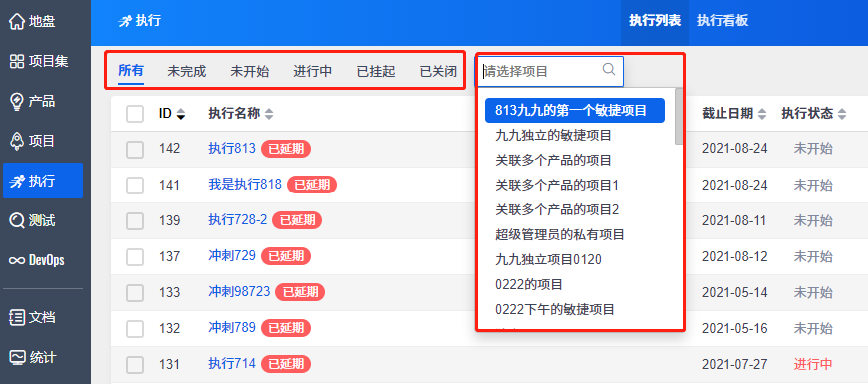The image size is (868, 384).
Task: Click the search magnifier in project selector
Action: pos(608,69)
